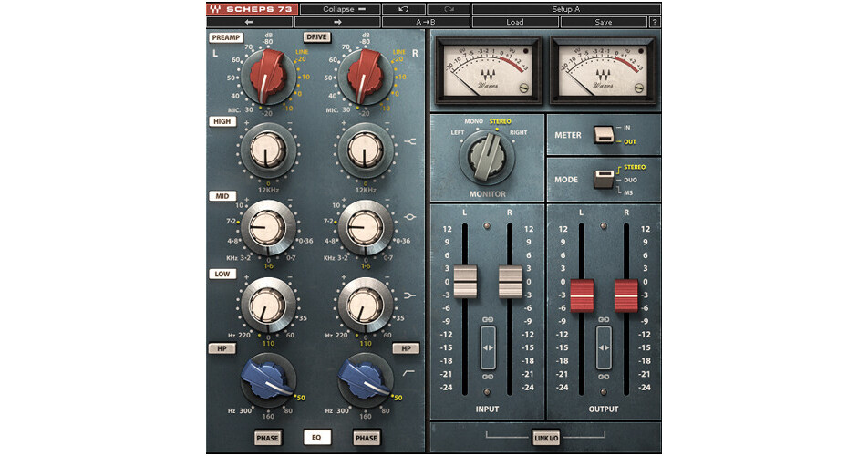Screen dimensions: 868x456
Task: Toggle the DRIVE button
Action: click(x=316, y=37)
